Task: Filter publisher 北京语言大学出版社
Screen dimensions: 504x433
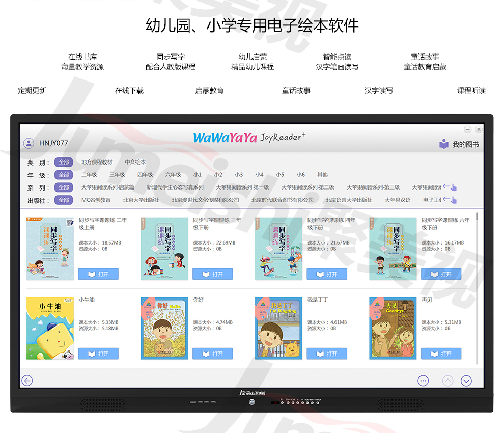Action: [349, 200]
